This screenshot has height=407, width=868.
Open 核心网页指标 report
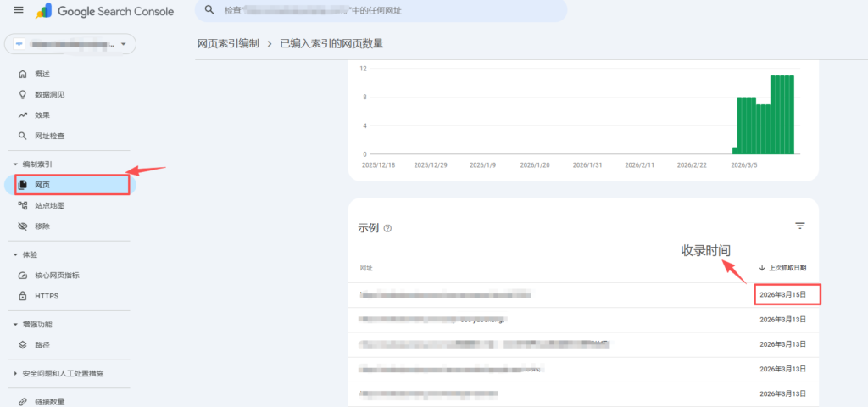coord(57,276)
